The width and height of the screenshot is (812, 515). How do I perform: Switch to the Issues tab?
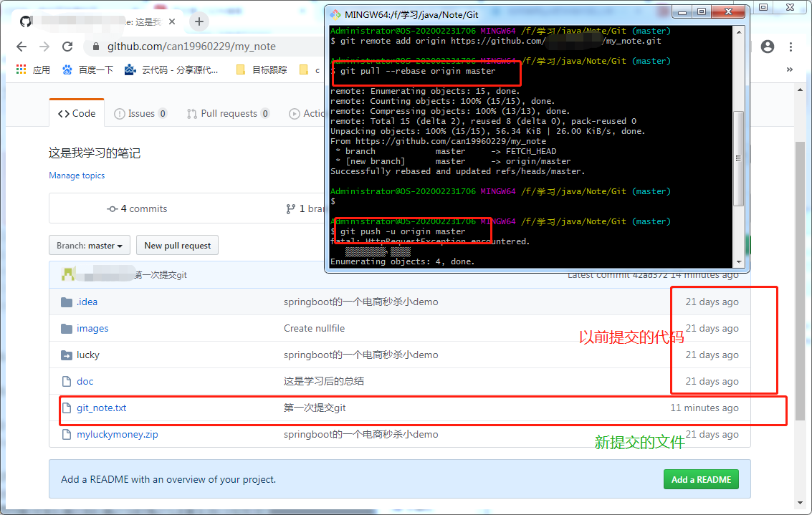click(x=140, y=113)
